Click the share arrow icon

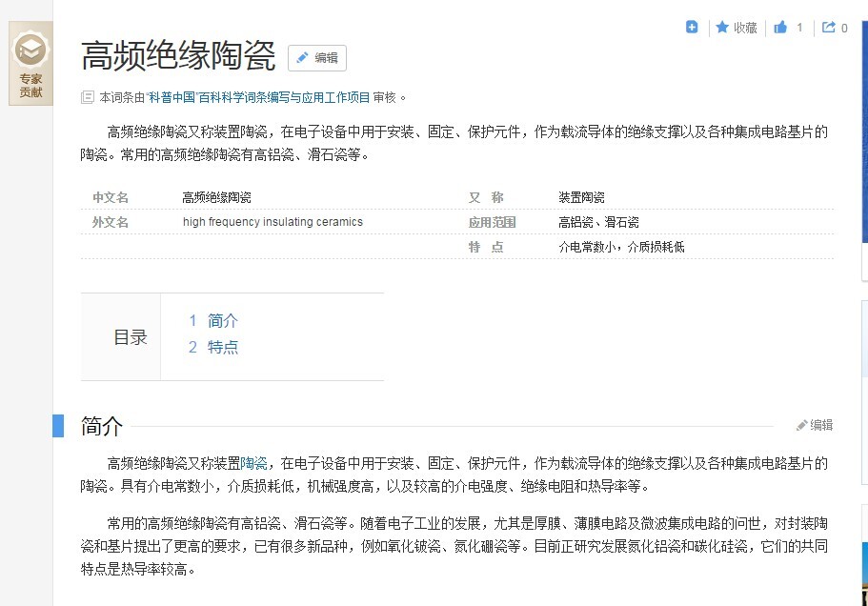coord(828,28)
